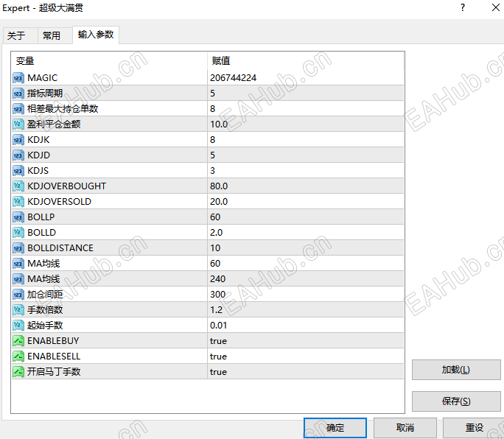Image resolution: width=504 pixels, height=439 pixels.
Task: Click the icon beside 加仓间距
Action: pyautogui.click(x=18, y=295)
